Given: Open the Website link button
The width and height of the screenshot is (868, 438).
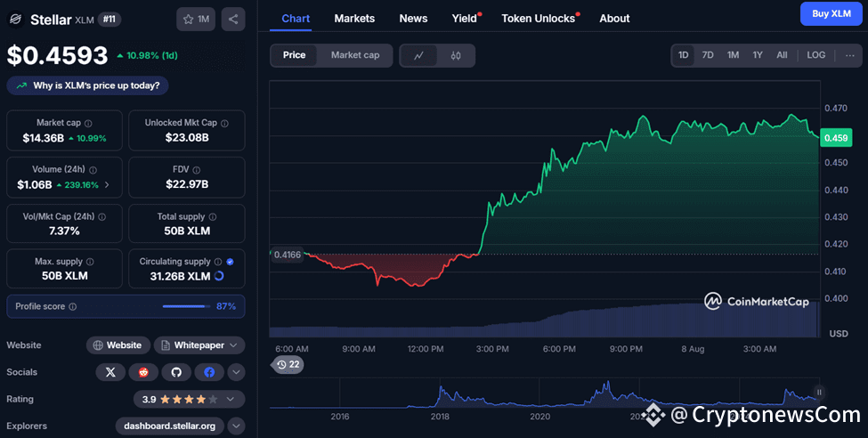Looking at the screenshot, I should pyautogui.click(x=118, y=345).
